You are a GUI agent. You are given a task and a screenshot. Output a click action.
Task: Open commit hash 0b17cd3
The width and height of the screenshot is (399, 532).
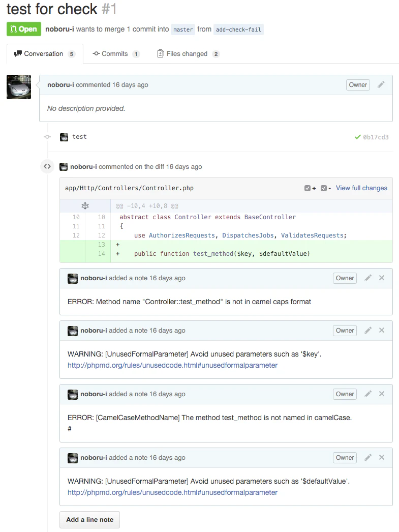point(376,137)
